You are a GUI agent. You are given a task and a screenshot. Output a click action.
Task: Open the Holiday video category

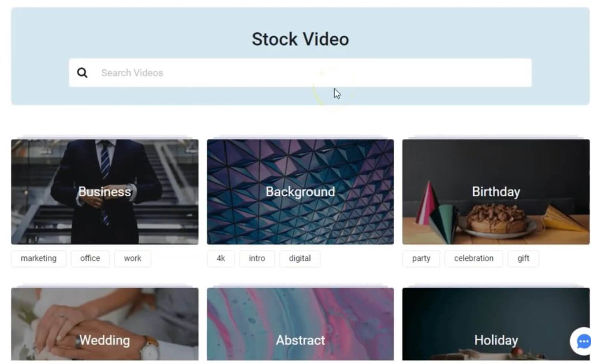point(496,324)
